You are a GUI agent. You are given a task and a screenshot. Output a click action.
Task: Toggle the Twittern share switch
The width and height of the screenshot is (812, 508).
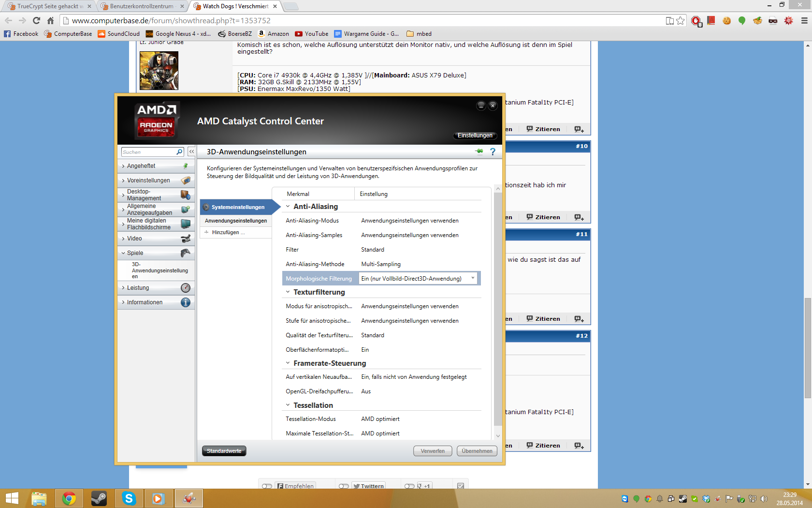coord(344,486)
